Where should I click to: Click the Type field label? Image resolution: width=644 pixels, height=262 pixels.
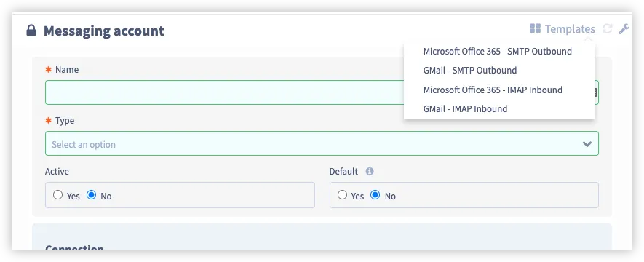[65, 121]
